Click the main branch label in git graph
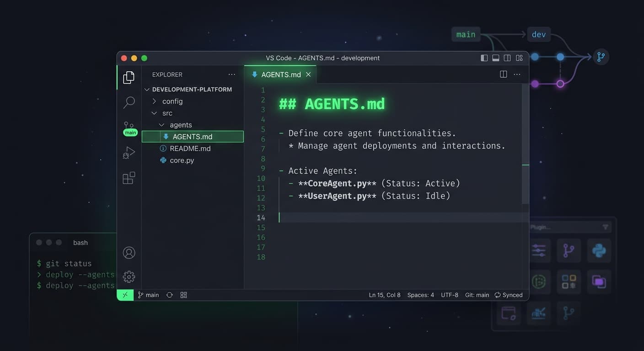Image resolution: width=644 pixels, height=351 pixels. 466,34
